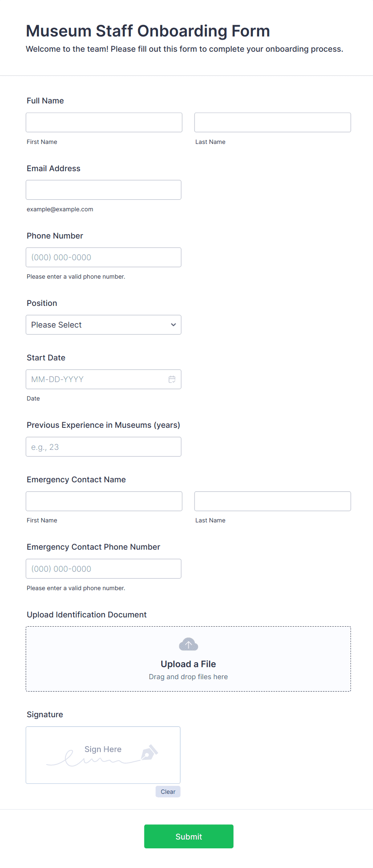373x868 pixels.
Task: Select the Email Address field
Action: 103,190
